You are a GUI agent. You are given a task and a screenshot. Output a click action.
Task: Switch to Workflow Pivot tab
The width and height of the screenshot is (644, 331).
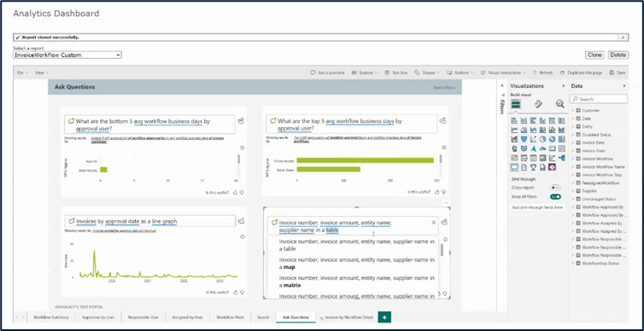point(230,317)
